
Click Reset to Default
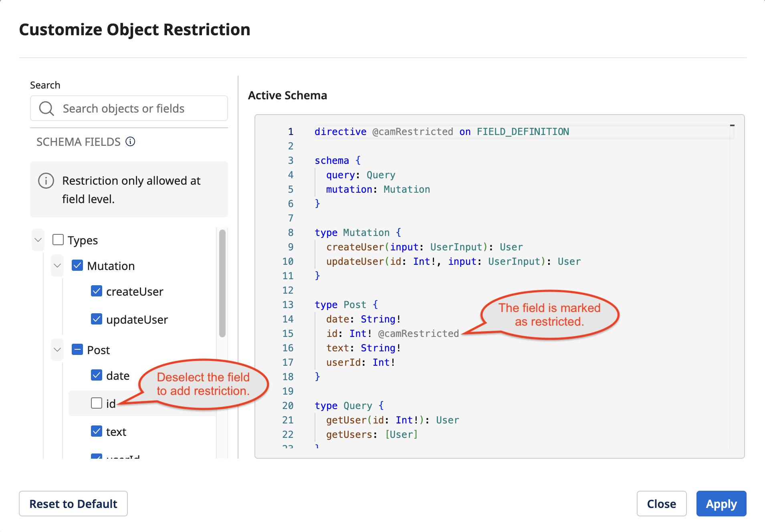click(73, 504)
